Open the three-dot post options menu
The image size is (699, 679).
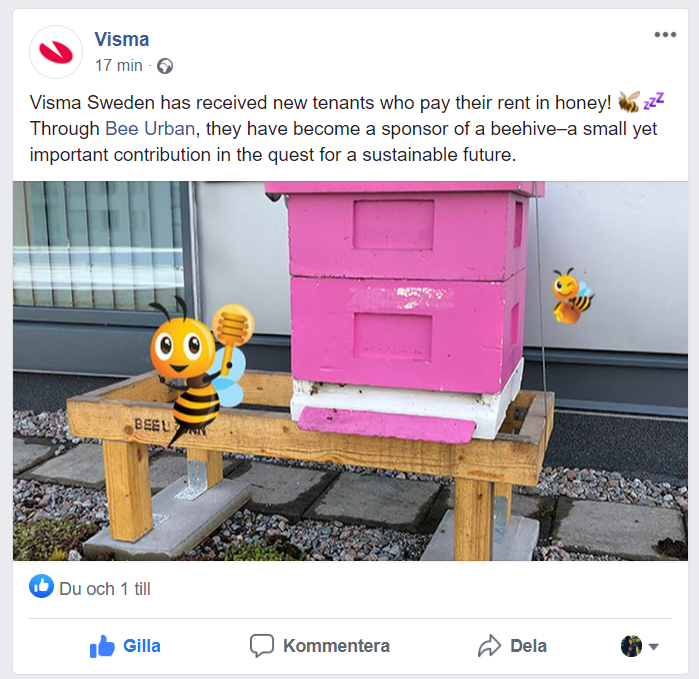pyautogui.click(x=665, y=35)
